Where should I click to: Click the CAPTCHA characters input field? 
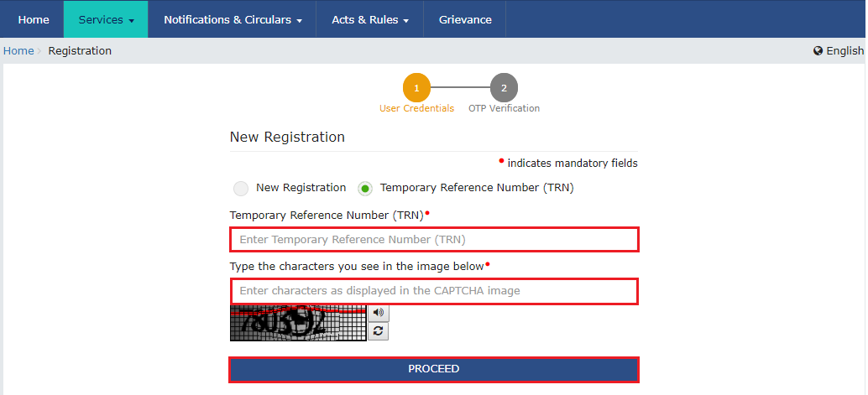[x=434, y=291]
